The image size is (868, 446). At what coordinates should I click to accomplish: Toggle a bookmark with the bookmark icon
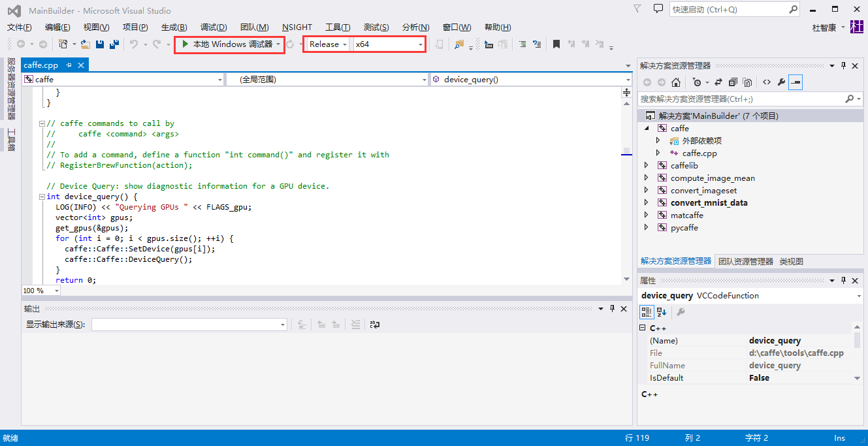(556, 44)
